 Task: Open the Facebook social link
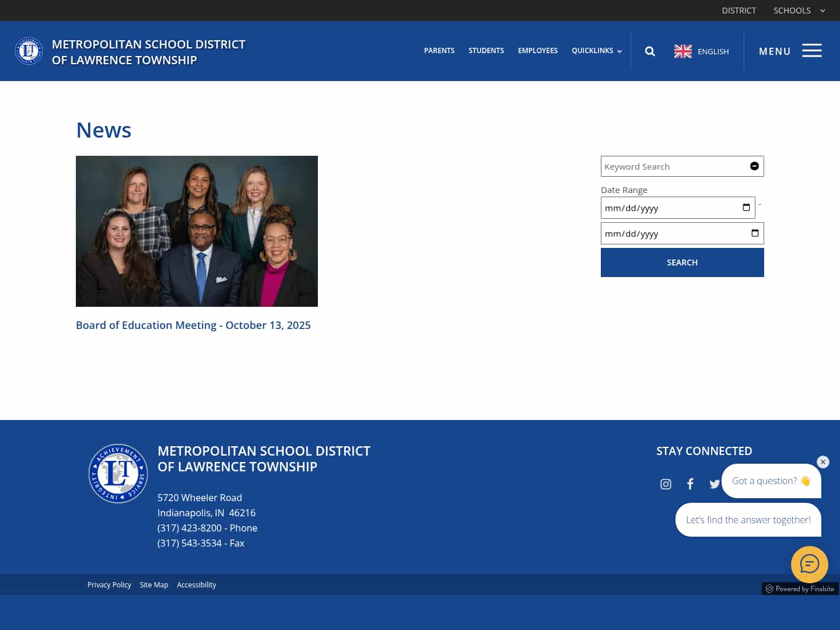690,484
